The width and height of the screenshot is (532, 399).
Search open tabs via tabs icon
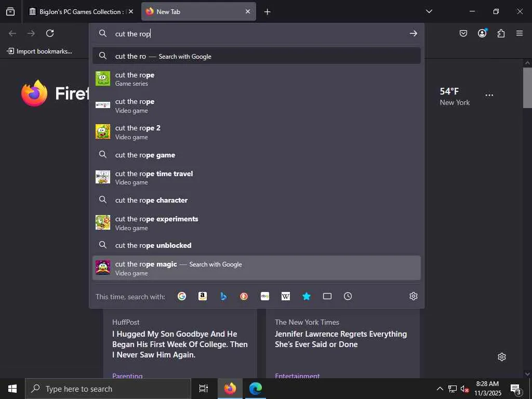click(327, 296)
